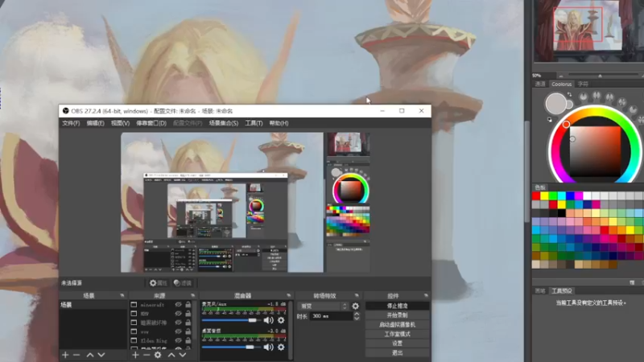Move the scene down in the scenes list

(101, 355)
